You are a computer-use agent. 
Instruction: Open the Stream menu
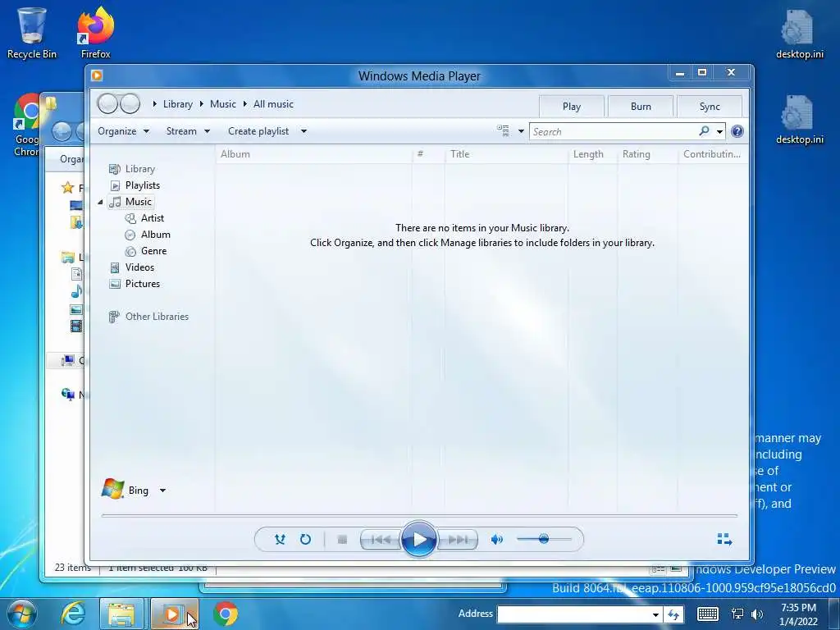coord(188,131)
